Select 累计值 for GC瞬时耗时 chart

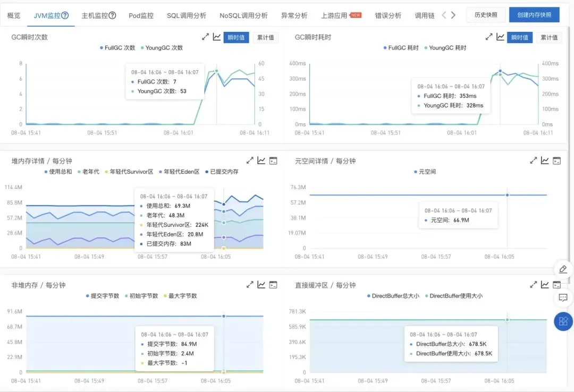(549, 37)
